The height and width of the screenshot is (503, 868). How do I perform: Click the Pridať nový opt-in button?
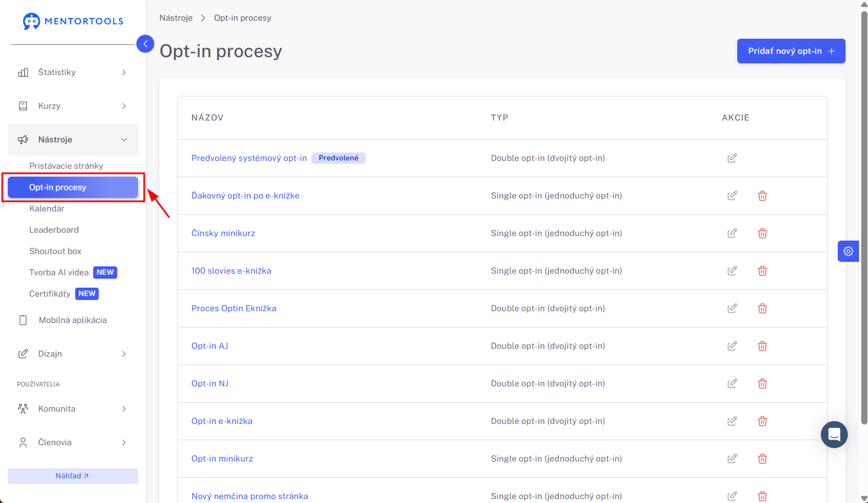pyautogui.click(x=791, y=51)
